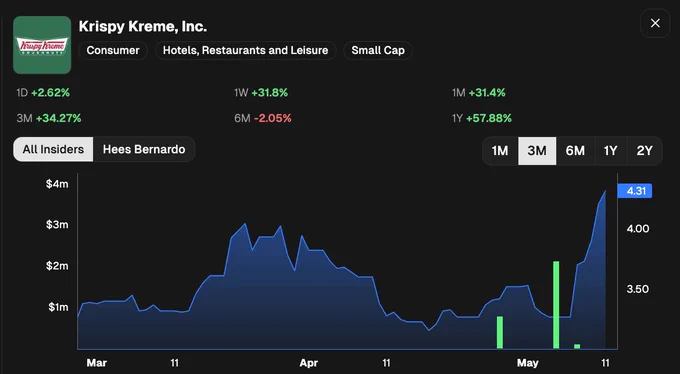This screenshot has height=374, width=680.
Task: Select the 3M chart range
Action: pyautogui.click(x=537, y=151)
